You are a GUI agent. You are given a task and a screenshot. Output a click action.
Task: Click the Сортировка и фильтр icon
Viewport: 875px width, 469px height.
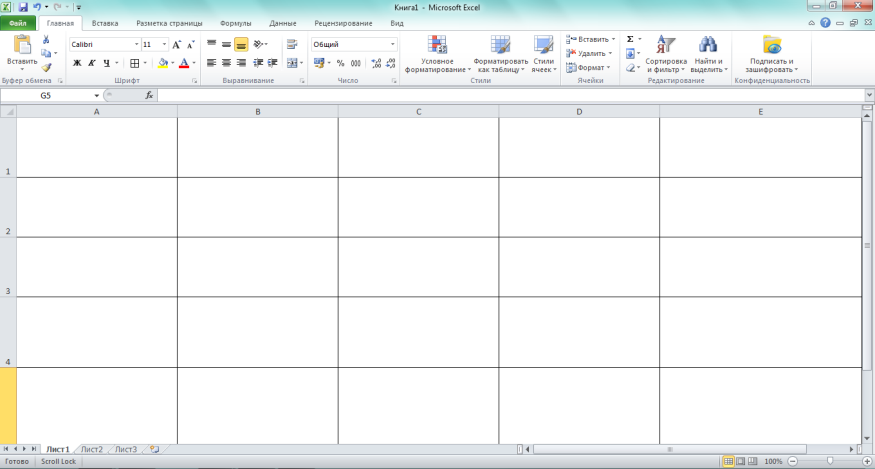click(x=665, y=54)
